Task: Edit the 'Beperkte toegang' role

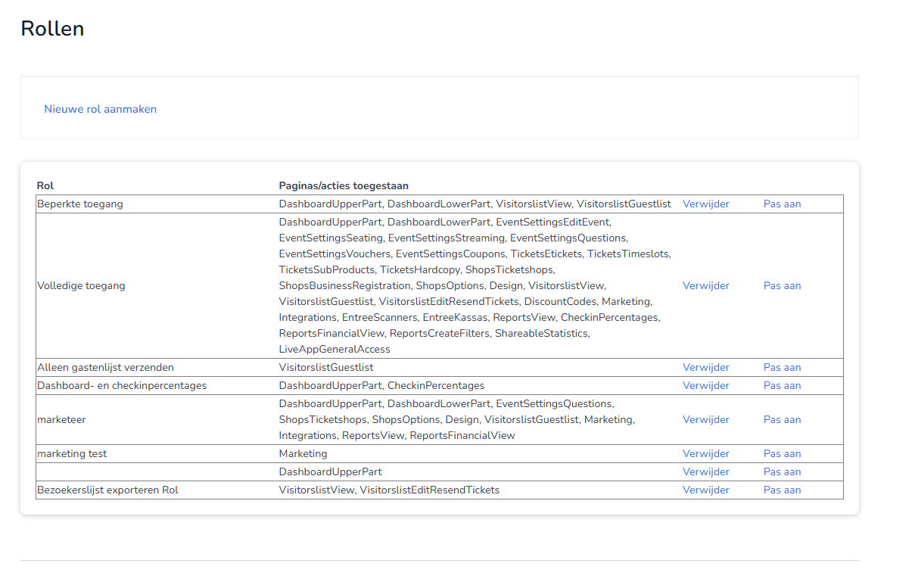Action: [782, 204]
